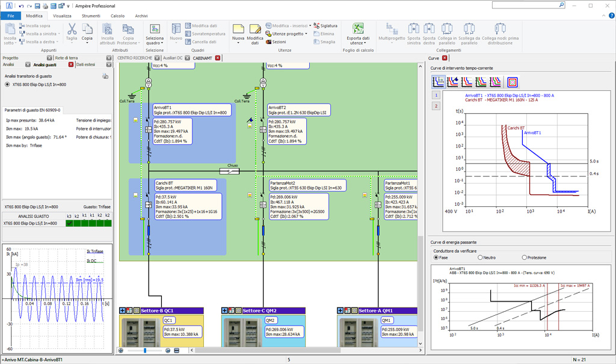Viewport: 616px width, 364px height.
Task: Click the Collega nodi prima distribuzione icon
Action: (x=500, y=29)
